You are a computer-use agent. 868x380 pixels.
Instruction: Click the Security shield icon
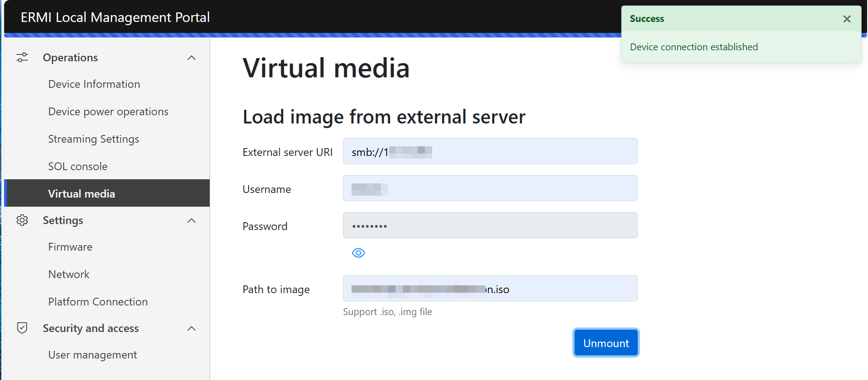click(22, 328)
